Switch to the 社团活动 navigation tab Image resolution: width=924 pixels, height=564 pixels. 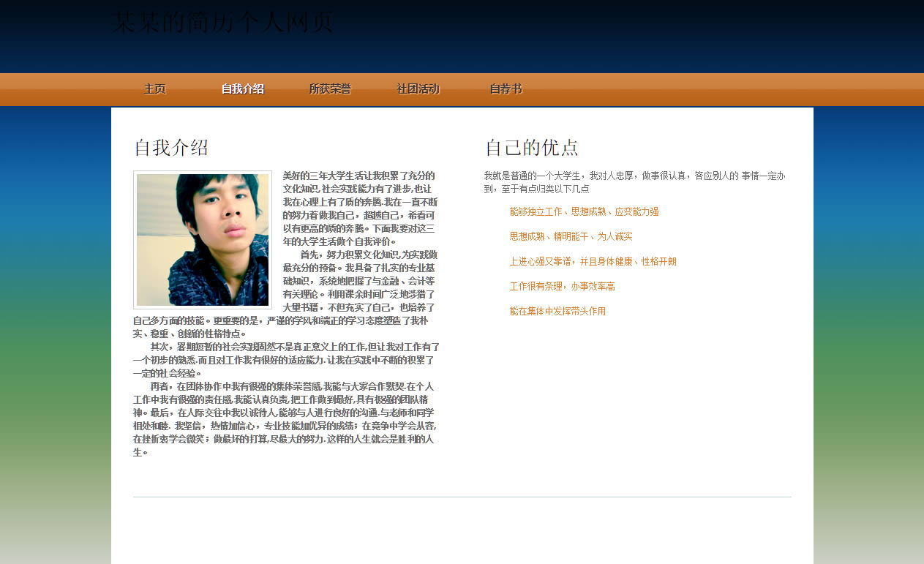coord(418,89)
